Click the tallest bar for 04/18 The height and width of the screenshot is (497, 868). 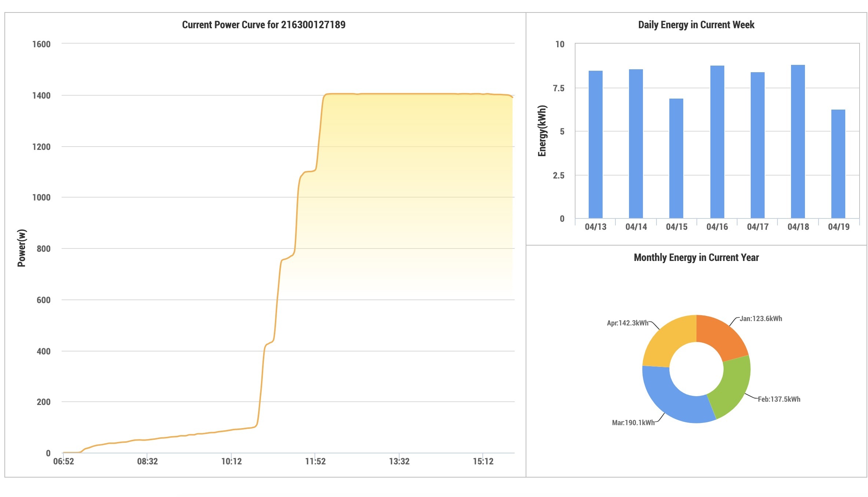point(798,142)
